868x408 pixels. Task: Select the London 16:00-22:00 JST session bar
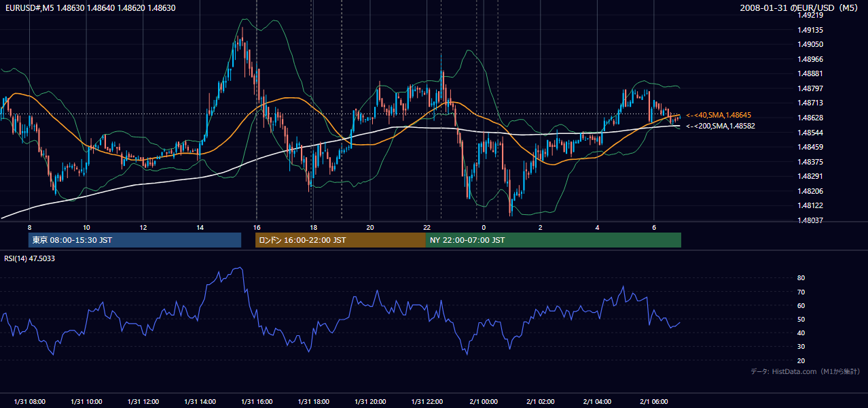point(340,240)
